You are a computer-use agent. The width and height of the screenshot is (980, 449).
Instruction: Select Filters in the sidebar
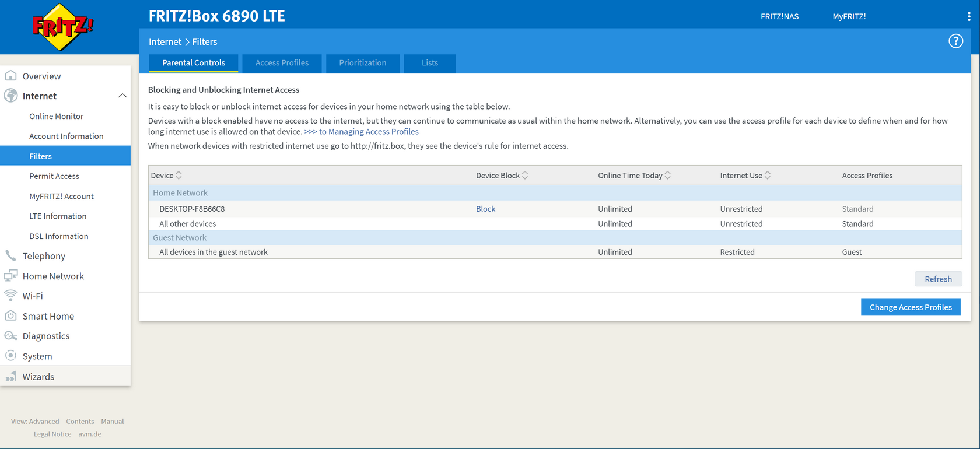point(65,156)
